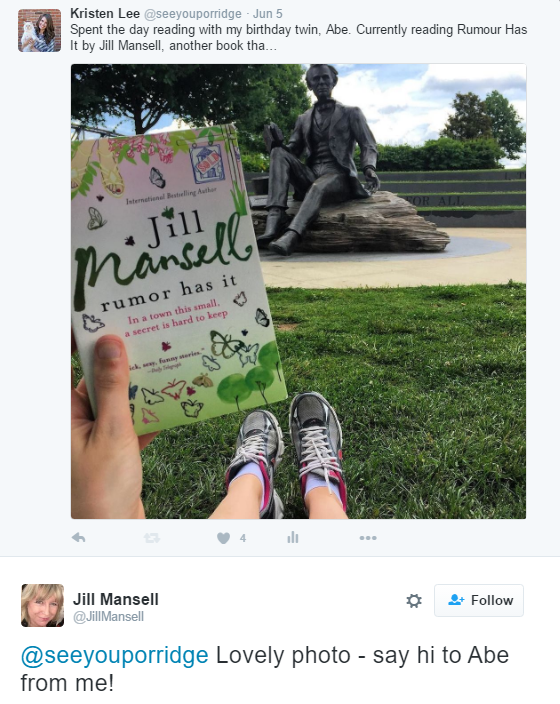Open Kristen Lee's profile picture
The width and height of the screenshot is (560, 704).
point(40,31)
